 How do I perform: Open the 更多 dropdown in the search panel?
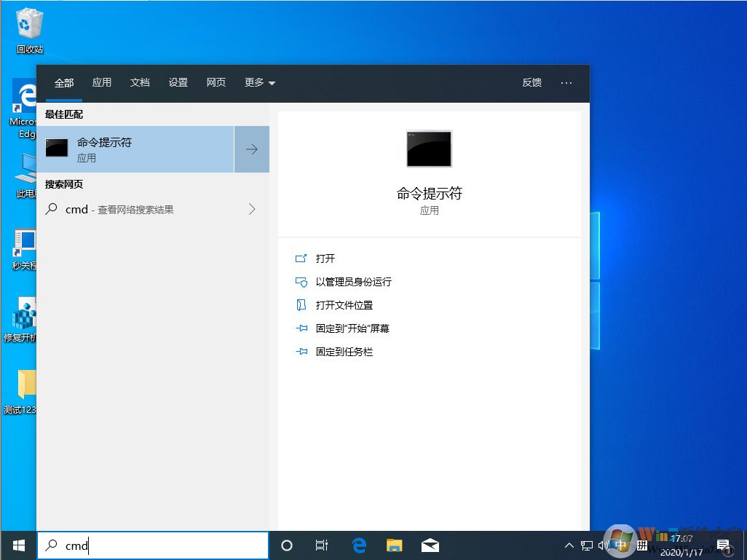click(259, 82)
